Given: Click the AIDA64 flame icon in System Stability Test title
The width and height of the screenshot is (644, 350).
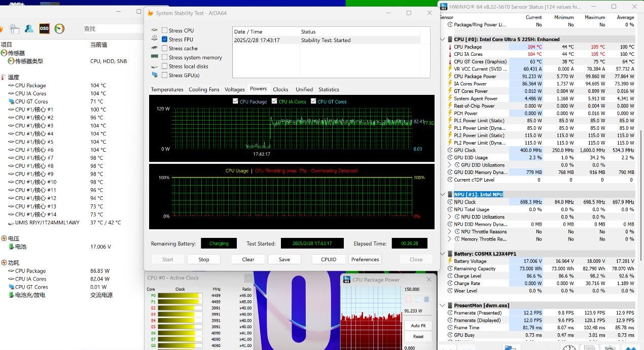Looking at the screenshot, I should coord(150,13).
